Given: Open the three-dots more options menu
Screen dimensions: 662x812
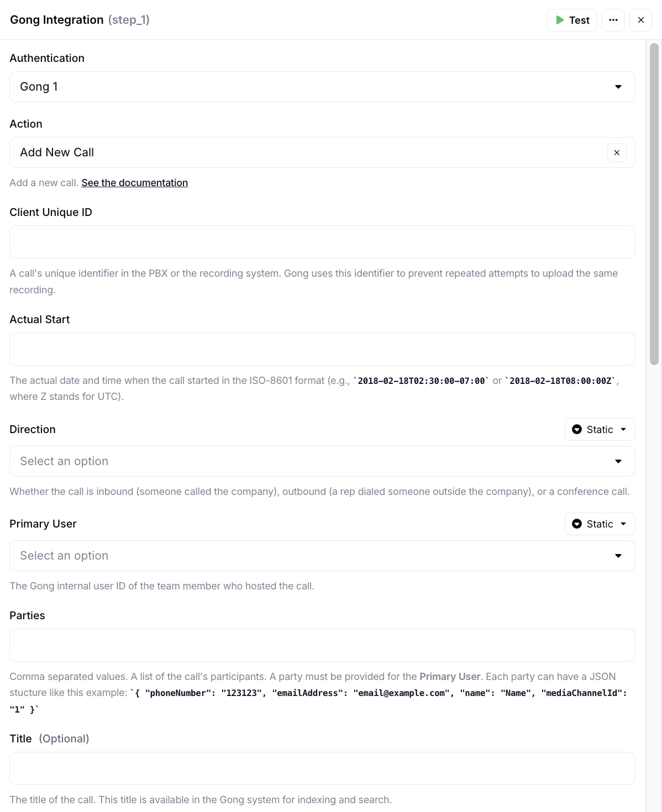Looking at the screenshot, I should point(613,20).
